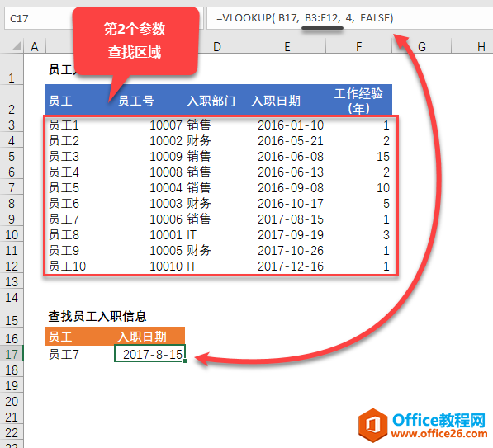Select column A header

pos(35,47)
